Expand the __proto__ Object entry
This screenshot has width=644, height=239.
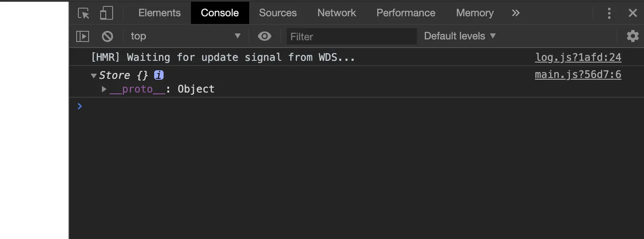pyautogui.click(x=104, y=89)
